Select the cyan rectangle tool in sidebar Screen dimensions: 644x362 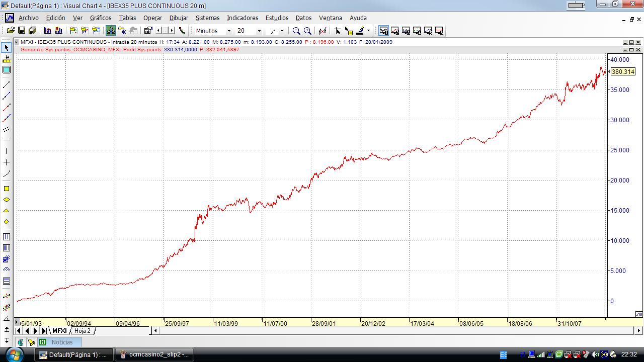click(7, 70)
